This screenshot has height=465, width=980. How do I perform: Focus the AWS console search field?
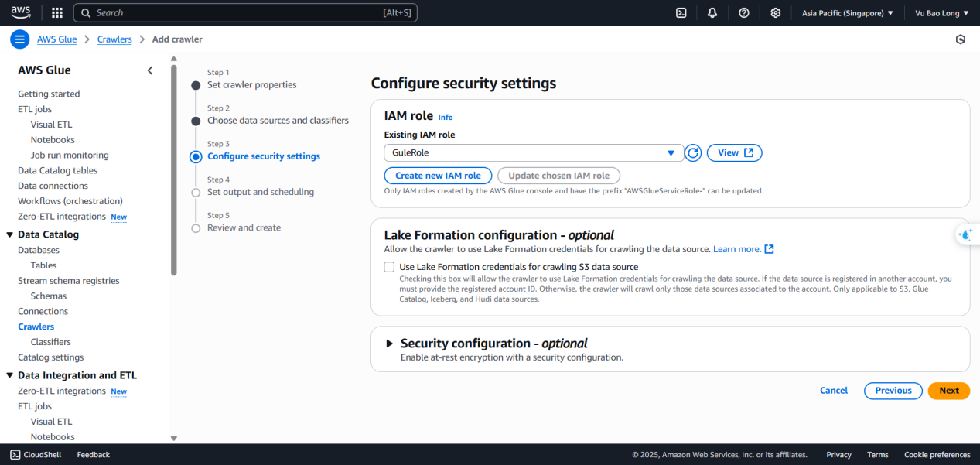tap(245, 12)
